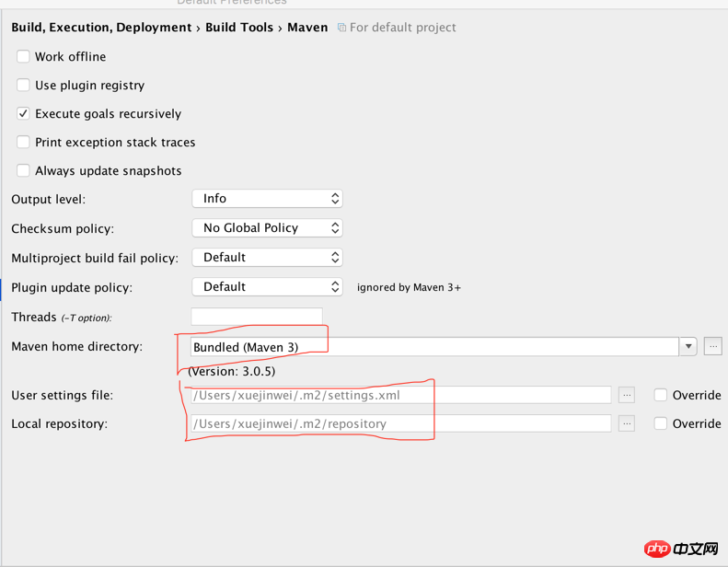Open Plugin update policy dropdown
Image resolution: width=728 pixels, height=567 pixels.
coord(267,287)
